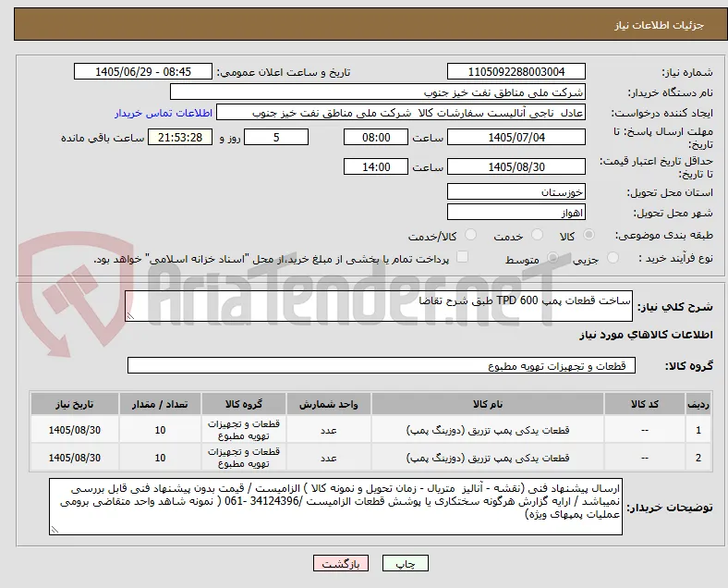Click the buyer organization name field
This screenshot has width=728, height=588.
click(x=378, y=92)
